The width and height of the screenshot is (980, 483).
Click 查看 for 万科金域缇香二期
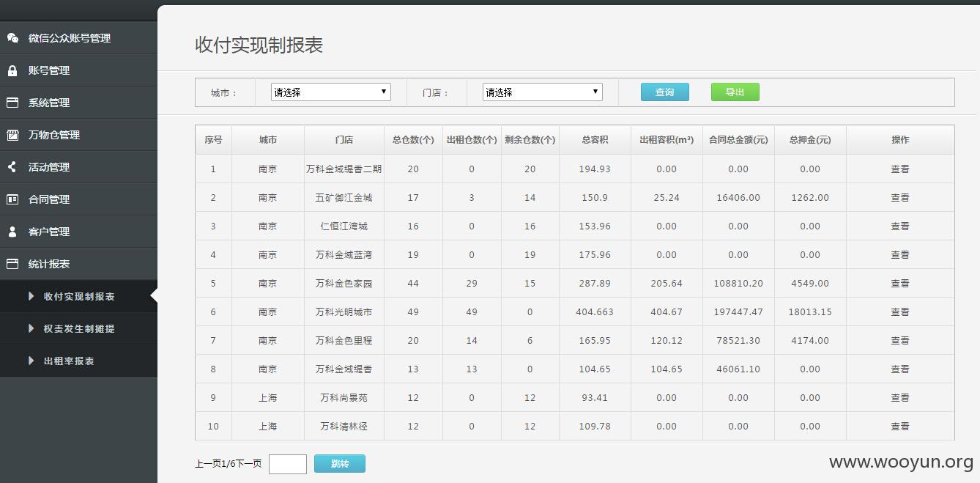[x=900, y=169]
